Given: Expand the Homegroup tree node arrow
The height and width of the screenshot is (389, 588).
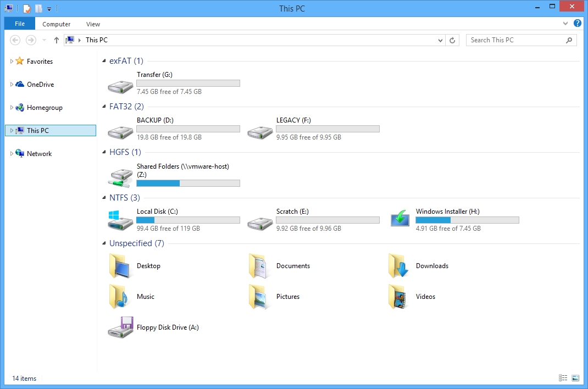Looking at the screenshot, I should (x=12, y=108).
